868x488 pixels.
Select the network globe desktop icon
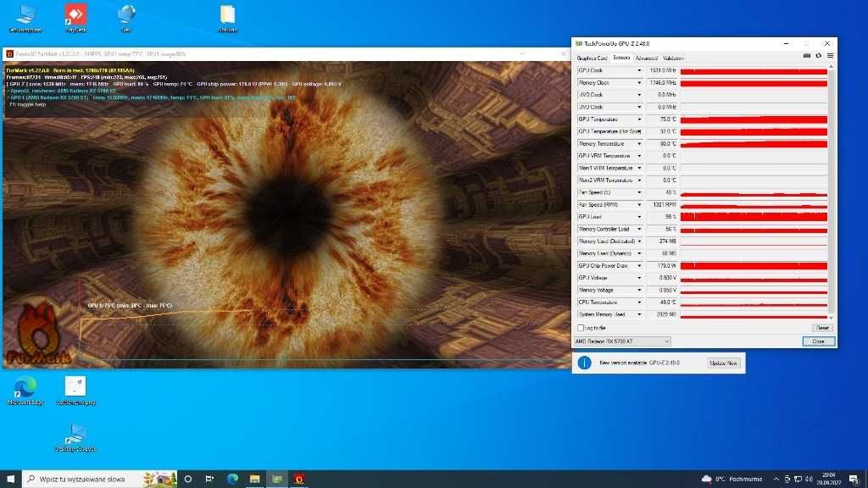(127, 19)
